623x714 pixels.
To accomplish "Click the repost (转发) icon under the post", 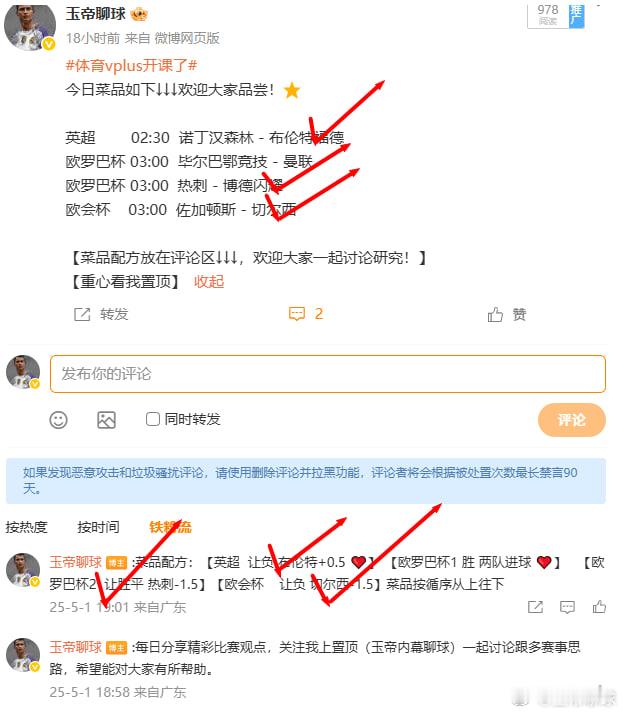I will [x=82, y=314].
